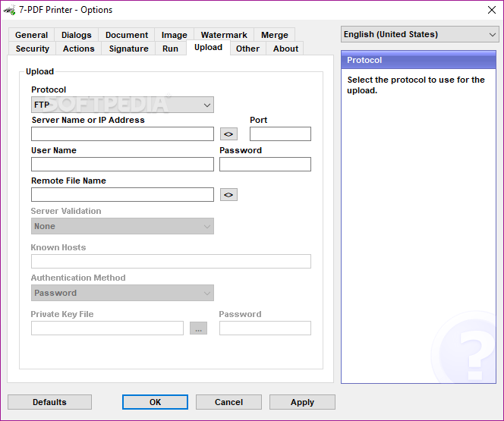Focus the Port input field

(280, 134)
